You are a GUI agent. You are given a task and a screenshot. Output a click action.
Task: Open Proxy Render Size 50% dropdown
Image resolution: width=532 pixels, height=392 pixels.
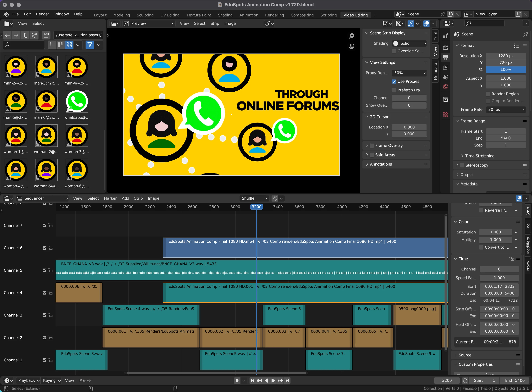tap(409, 73)
